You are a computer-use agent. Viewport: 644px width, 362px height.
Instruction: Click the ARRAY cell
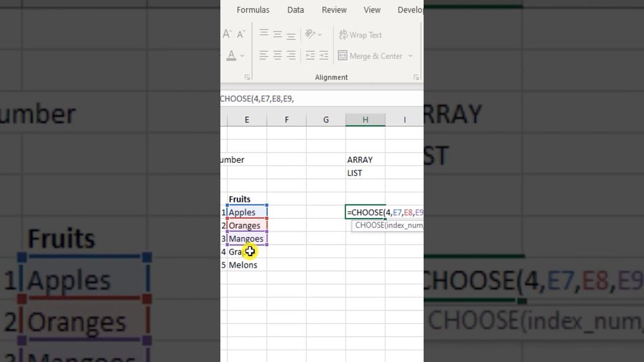point(365,160)
